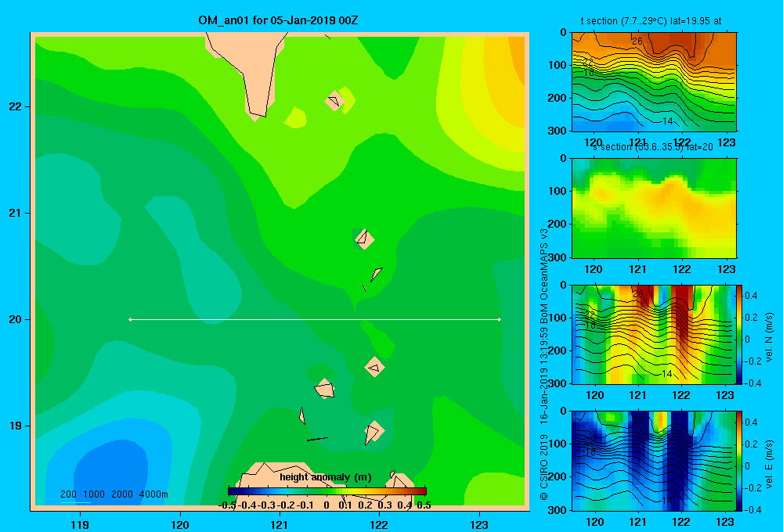Click the -0.5 tick on height anomaly scale
This screenshot has height=532, width=783.
click(x=227, y=505)
